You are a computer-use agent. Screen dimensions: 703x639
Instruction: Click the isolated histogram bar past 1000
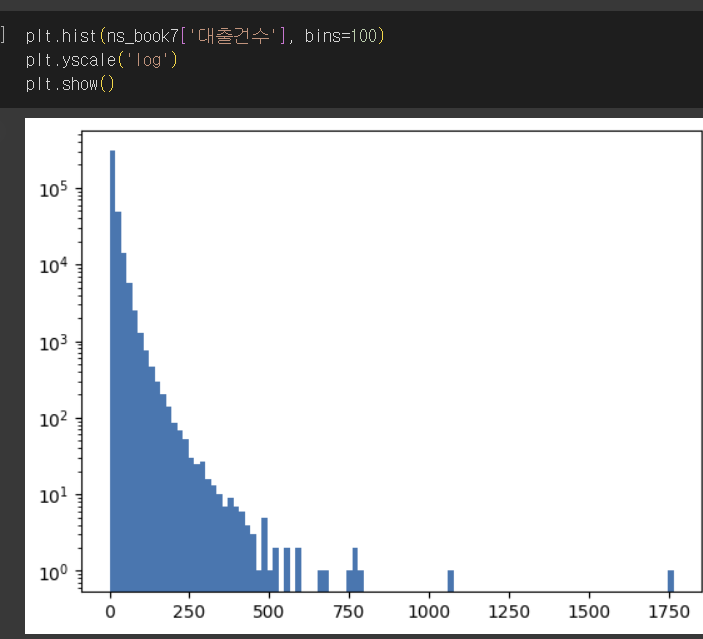pyautogui.click(x=451, y=581)
